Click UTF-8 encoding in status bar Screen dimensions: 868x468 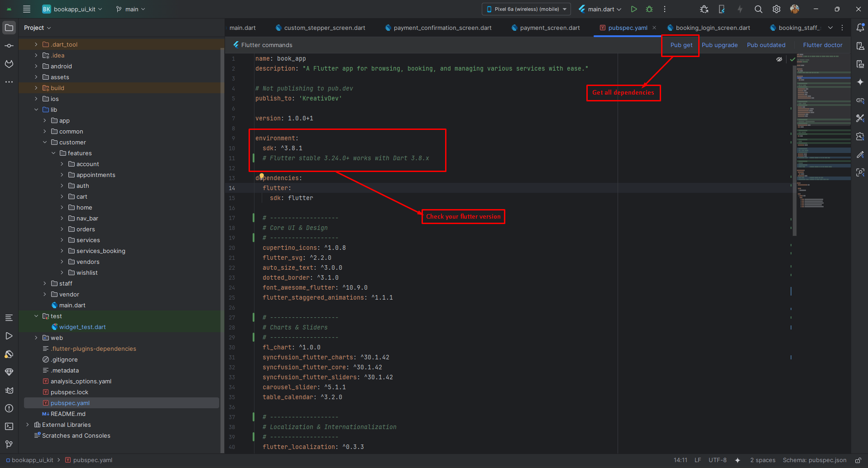718,460
